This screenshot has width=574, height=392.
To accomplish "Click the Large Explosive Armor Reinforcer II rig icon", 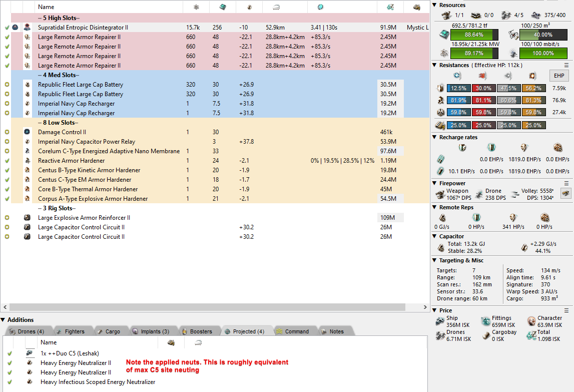I will click(27, 218).
